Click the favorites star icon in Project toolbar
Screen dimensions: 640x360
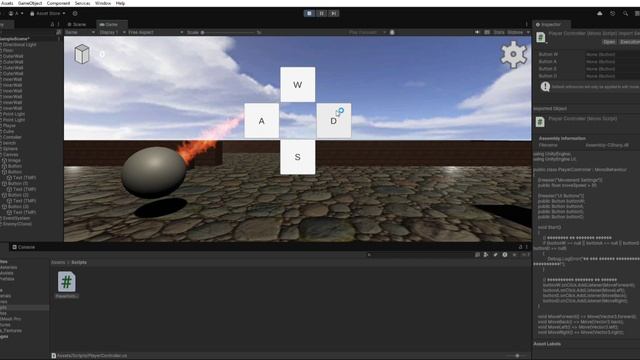514,255
